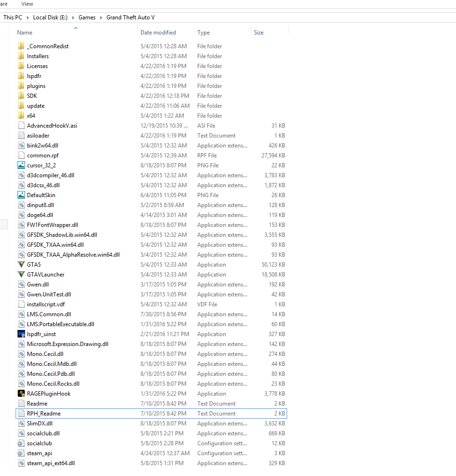Select socialclub.dll file name
Viewport: 456px width, 476px height.
pyautogui.click(x=43, y=433)
